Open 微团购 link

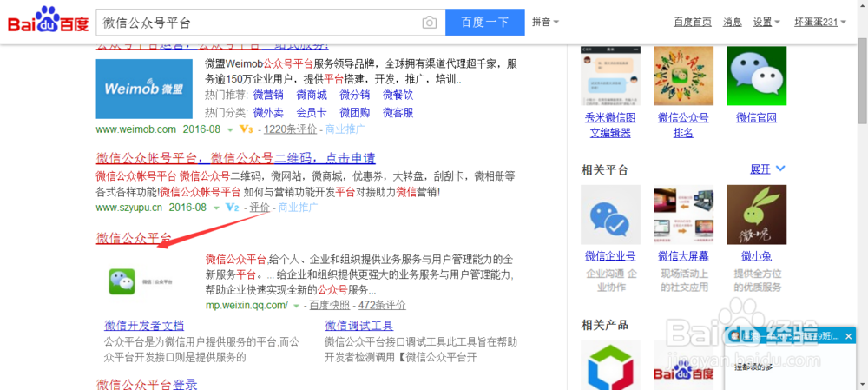point(355,112)
